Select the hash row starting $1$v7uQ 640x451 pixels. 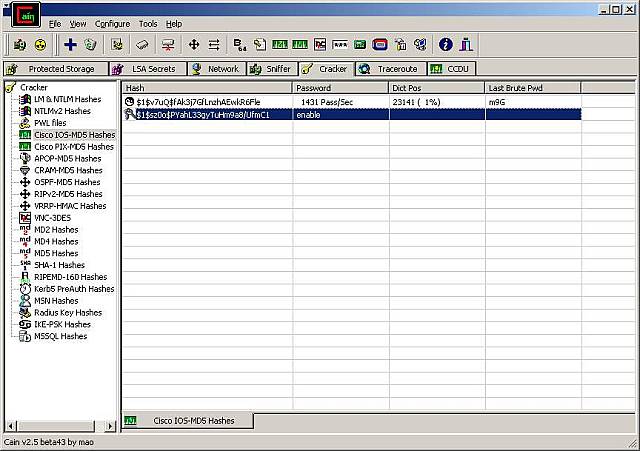pos(352,102)
